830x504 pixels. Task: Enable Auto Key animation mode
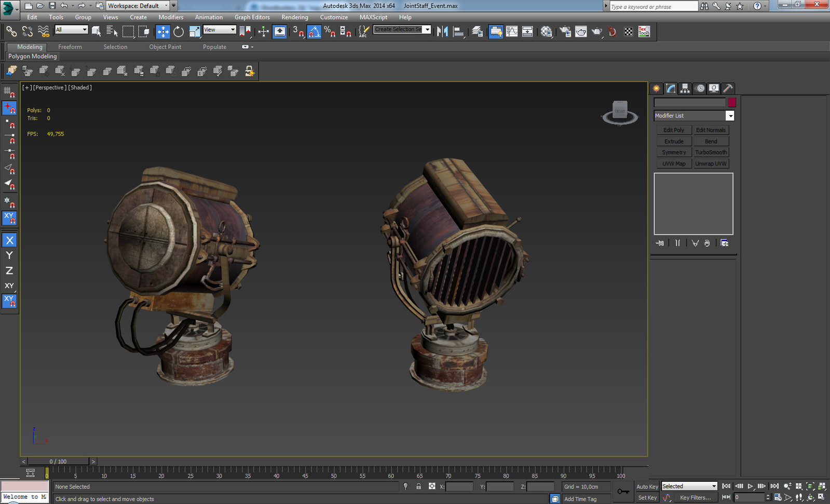tap(647, 486)
